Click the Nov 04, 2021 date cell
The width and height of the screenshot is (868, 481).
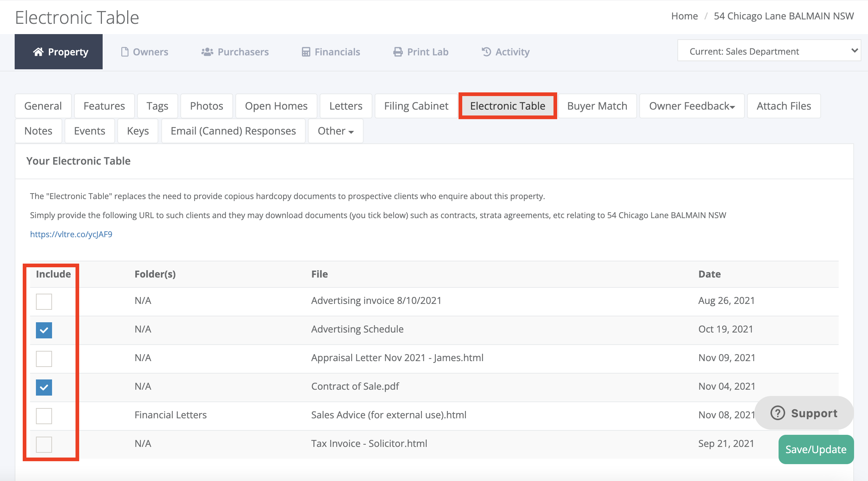[x=727, y=386]
